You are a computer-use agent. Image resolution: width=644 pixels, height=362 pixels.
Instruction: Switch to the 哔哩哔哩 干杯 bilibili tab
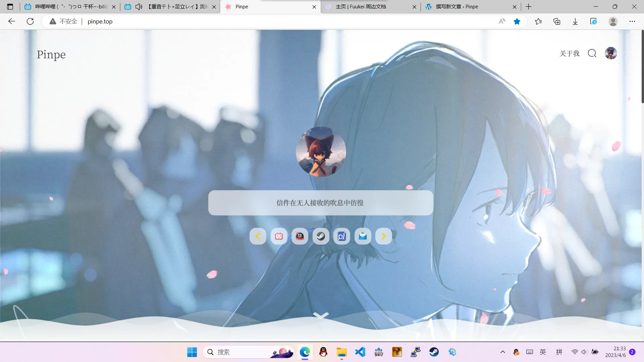[x=70, y=7]
